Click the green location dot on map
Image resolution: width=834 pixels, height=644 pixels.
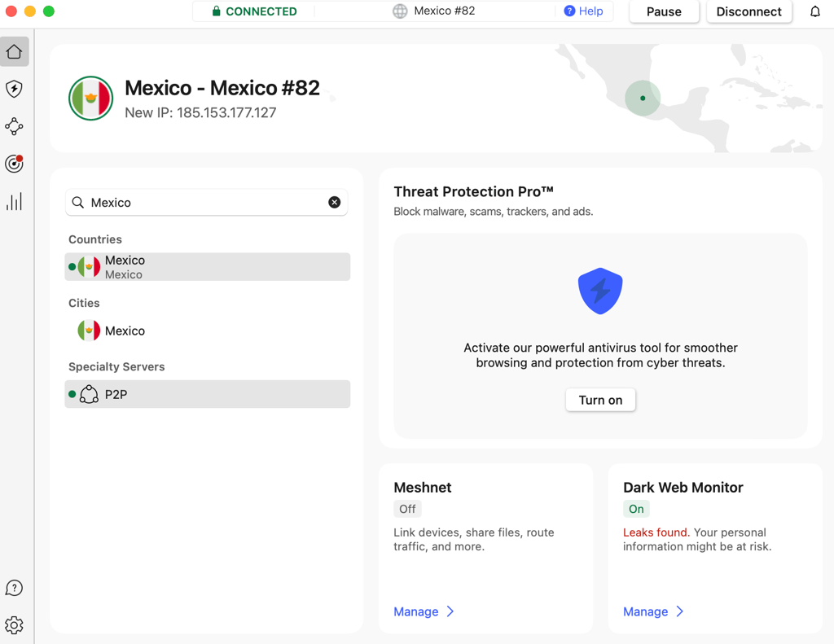click(x=643, y=98)
